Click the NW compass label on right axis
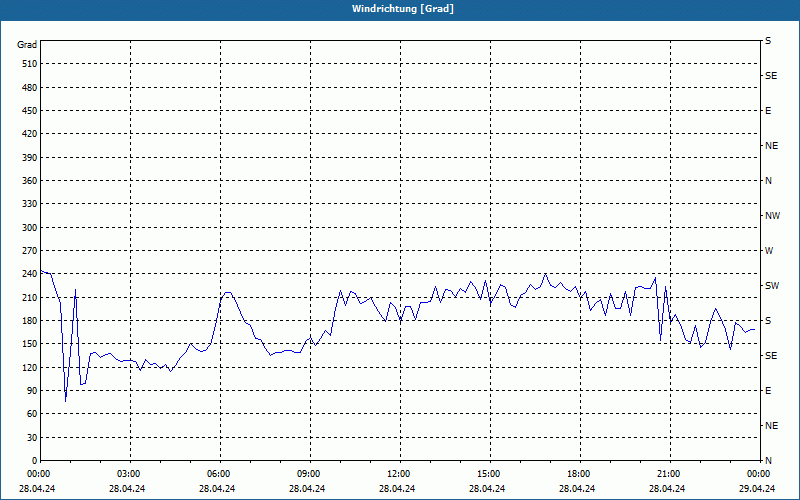 point(772,216)
